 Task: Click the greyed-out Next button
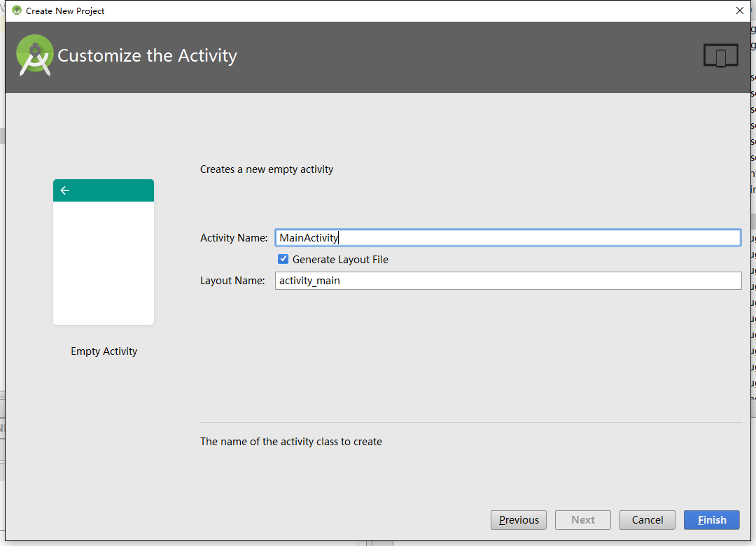(x=582, y=520)
